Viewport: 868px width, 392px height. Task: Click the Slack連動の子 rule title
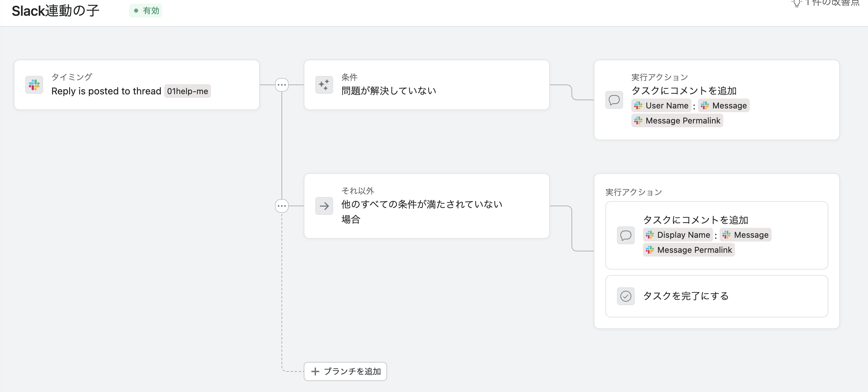pyautogui.click(x=55, y=11)
